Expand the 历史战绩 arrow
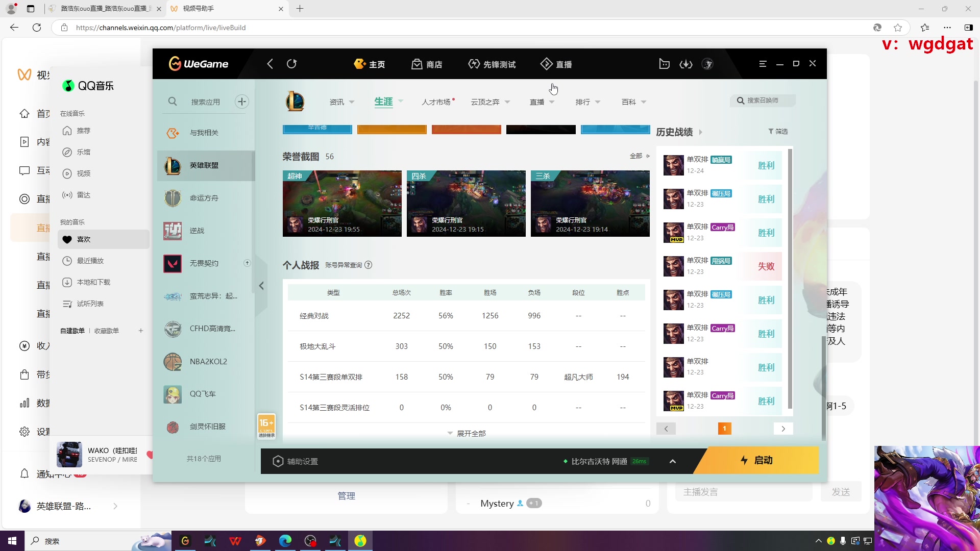 pyautogui.click(x=701, y=132)
